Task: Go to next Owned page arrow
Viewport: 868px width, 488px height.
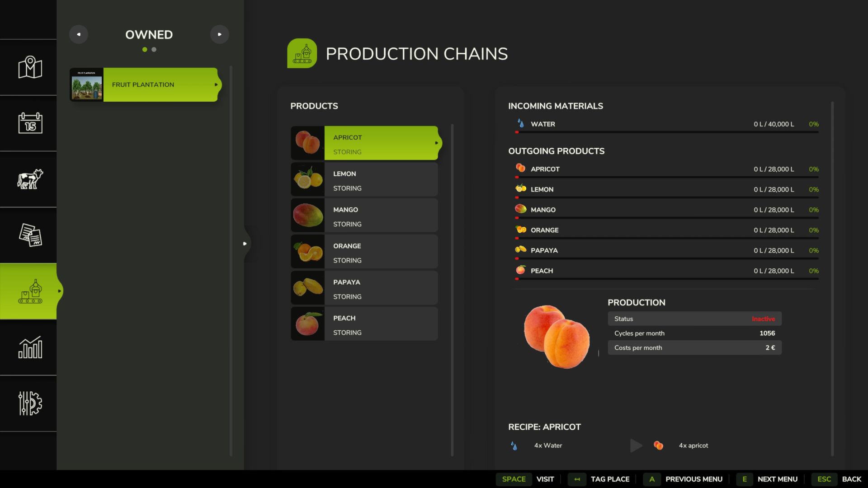Action: pyautogui.click(x=220, y=34)
